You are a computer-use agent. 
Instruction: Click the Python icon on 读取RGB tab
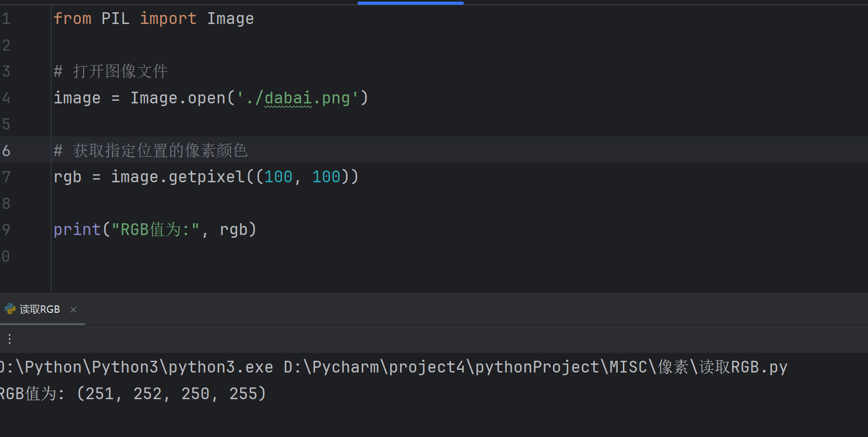click(x=10, y=309)
